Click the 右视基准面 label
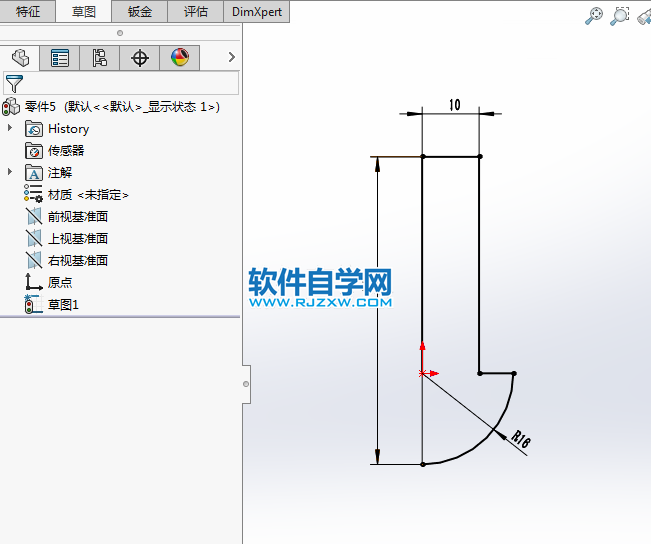This screenshot has width=651, height=544. [78, 260]
